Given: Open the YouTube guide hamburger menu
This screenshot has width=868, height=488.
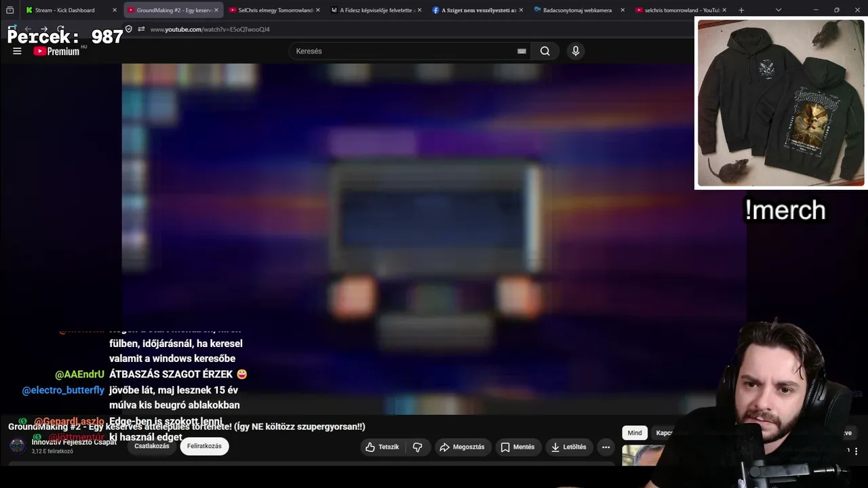Looking at the screenshot, I should point(17,51).
